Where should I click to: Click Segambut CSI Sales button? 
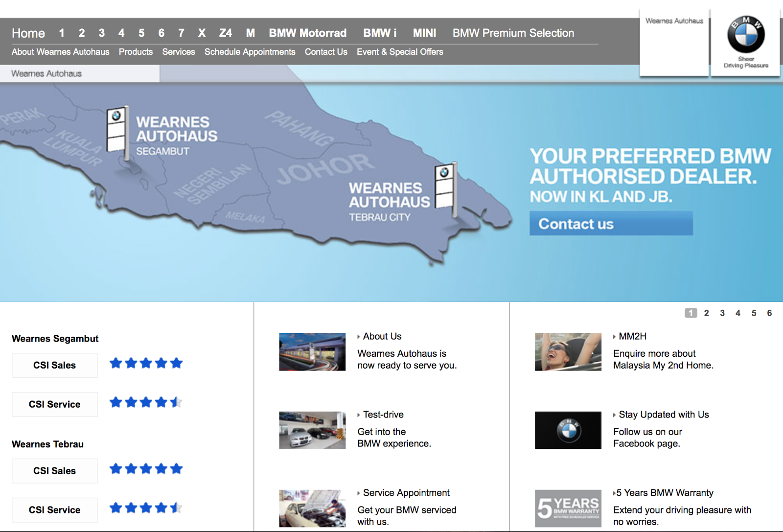coord(55,365)
